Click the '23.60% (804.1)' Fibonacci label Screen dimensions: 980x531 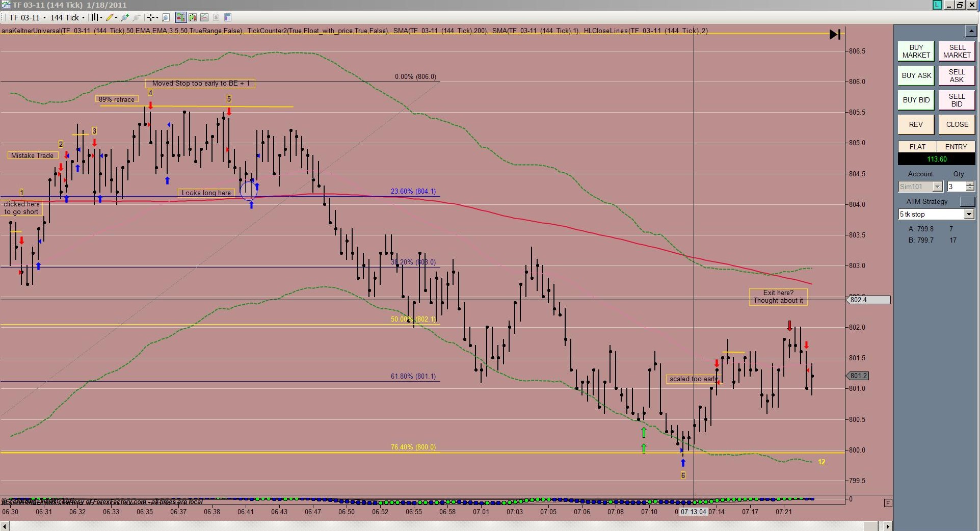pos(413,191)
